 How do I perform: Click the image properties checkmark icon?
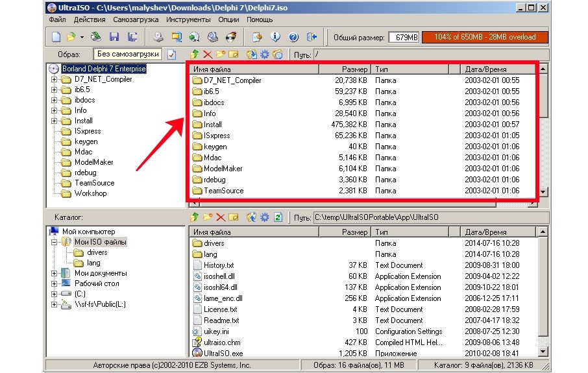172,54
